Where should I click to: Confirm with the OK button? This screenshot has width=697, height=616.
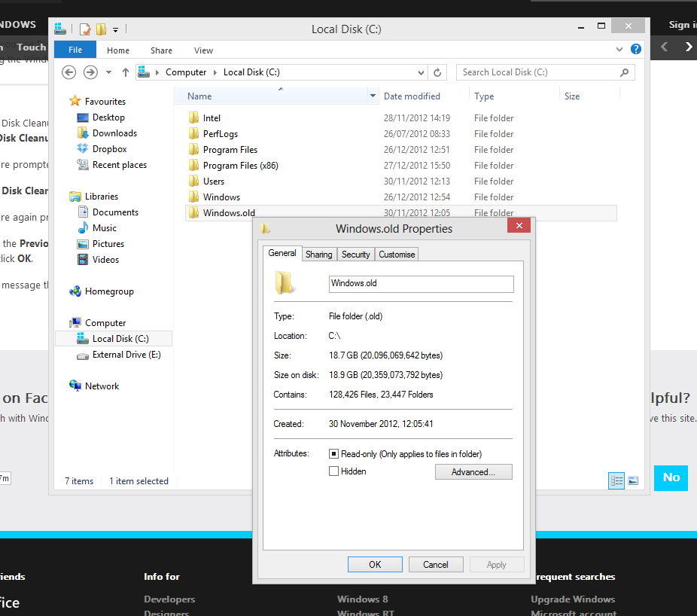click(375, 564)
